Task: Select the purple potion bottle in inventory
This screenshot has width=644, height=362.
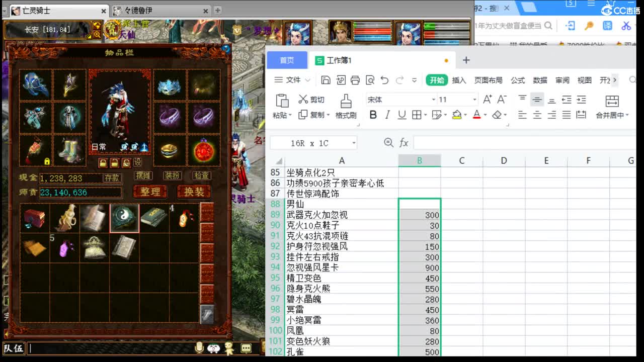Action: [65, 248]
